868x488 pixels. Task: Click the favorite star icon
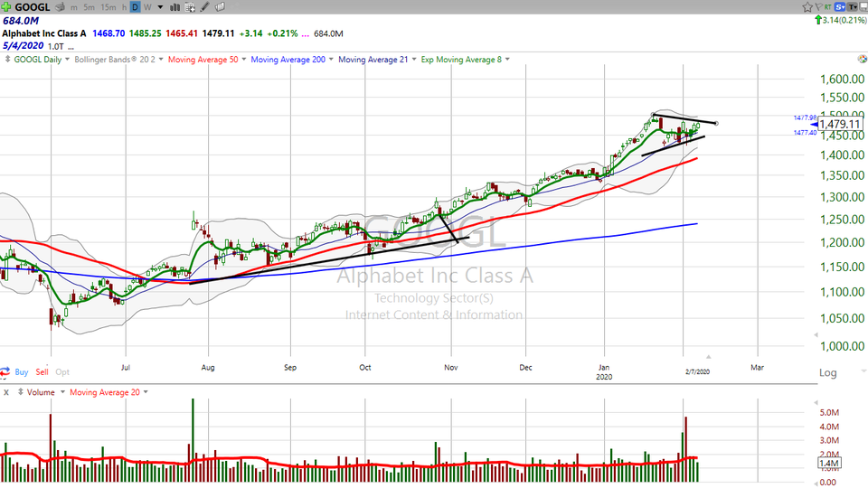(807, 7)
